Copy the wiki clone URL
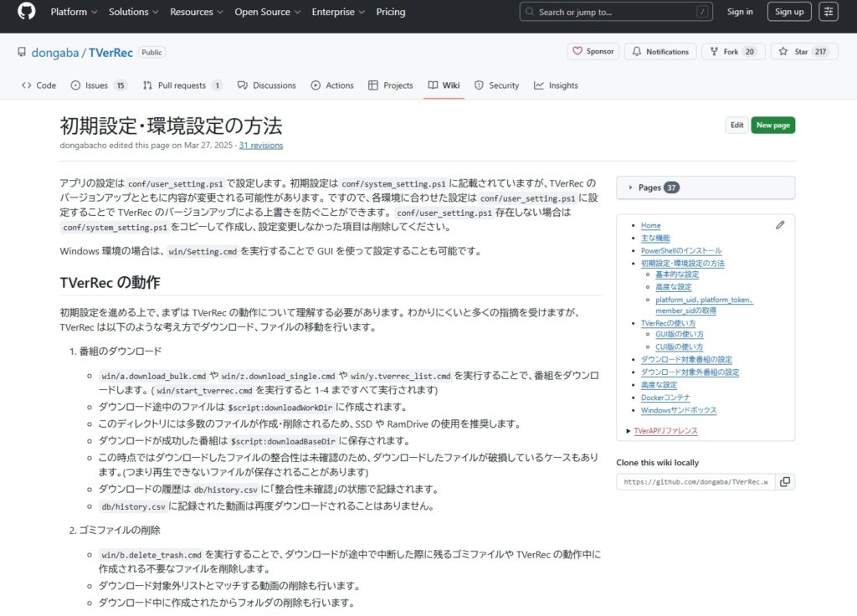 point(784,482)
